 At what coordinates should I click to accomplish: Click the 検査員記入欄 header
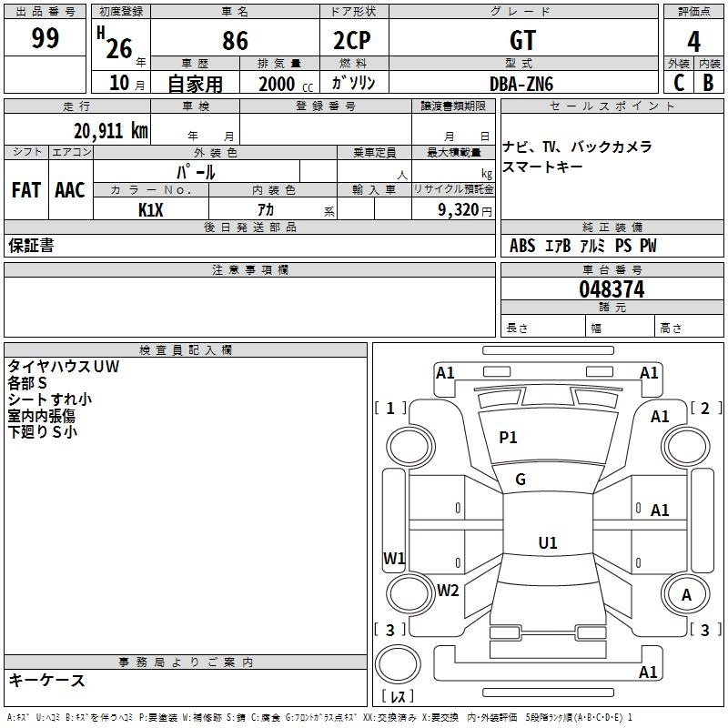point(186,350)
